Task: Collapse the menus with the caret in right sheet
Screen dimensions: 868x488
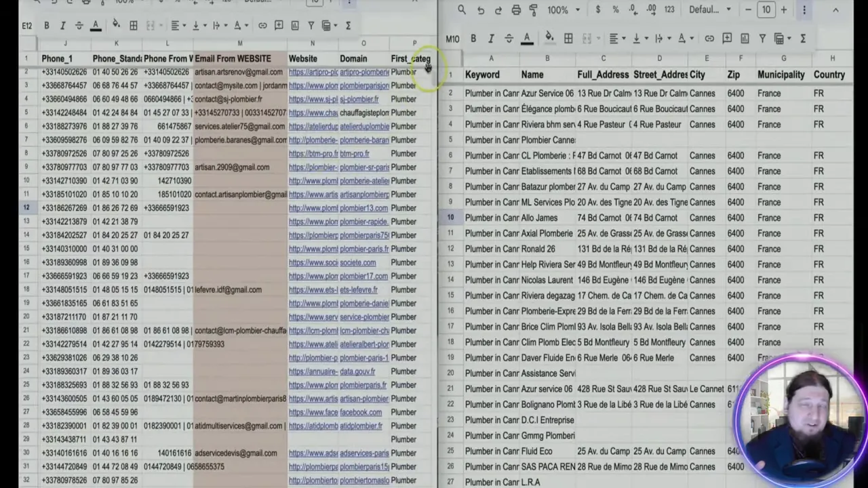Action: click(x=835, y=10)
